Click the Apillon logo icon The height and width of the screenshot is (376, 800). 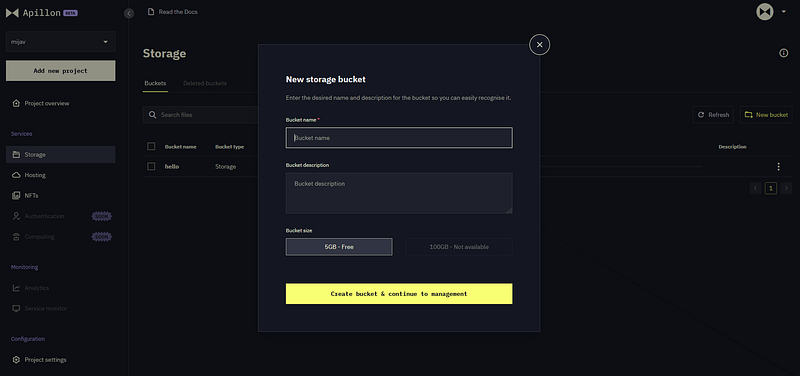pyautogui.click(x=12, y=13)
